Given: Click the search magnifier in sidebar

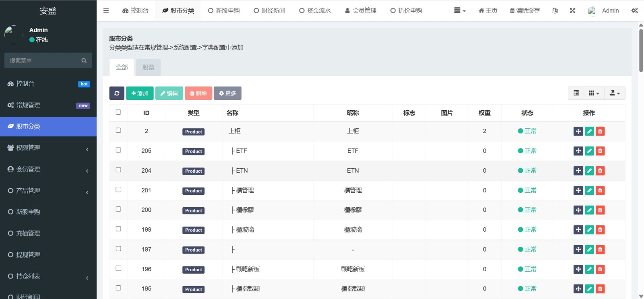Looking at the screenshot, I should click(84, 61).
